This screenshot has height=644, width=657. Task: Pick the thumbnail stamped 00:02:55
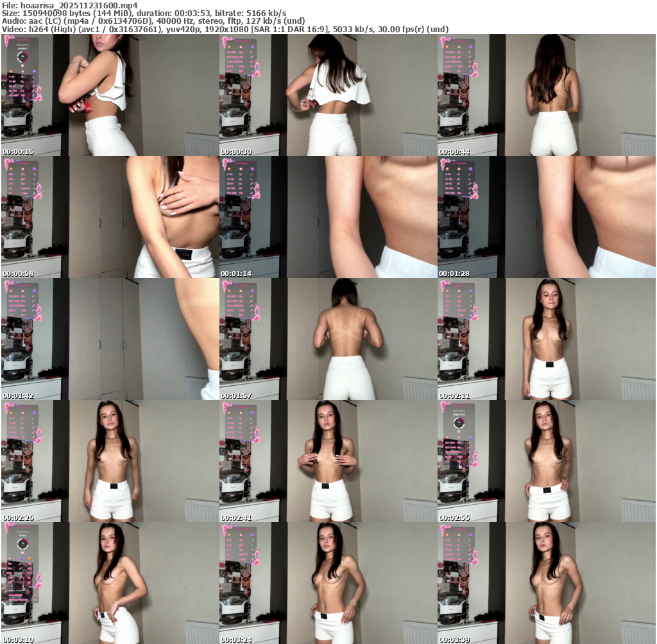tap(547, 461)
